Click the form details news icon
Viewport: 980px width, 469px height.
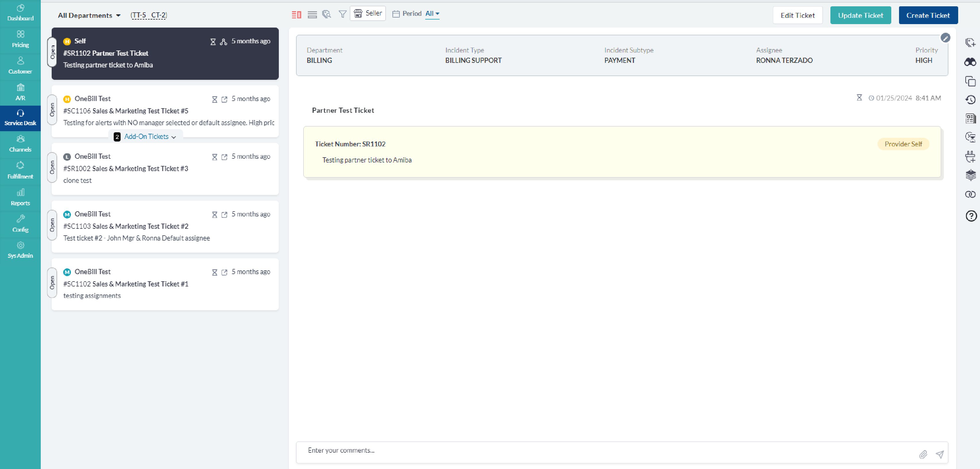[x=971, y=119]
